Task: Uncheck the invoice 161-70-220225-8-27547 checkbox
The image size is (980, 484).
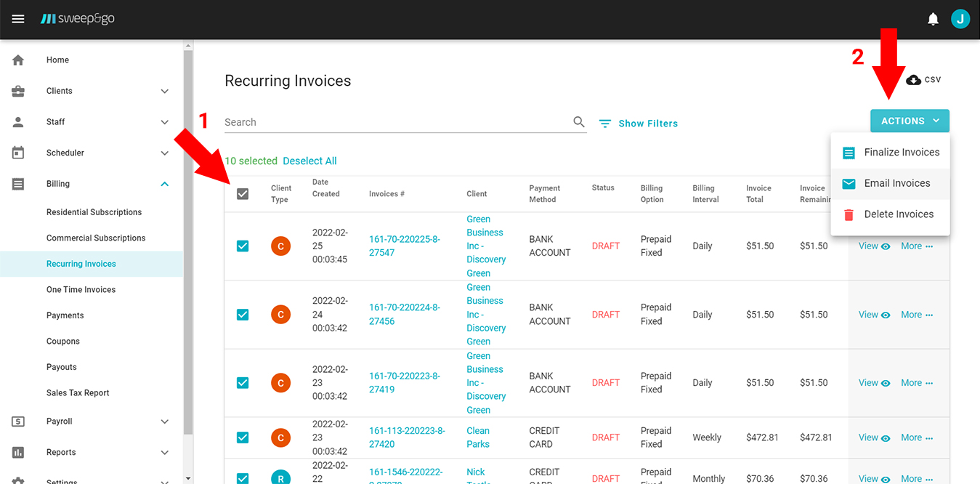Action: pyautogui.click(x=243, y=246)
